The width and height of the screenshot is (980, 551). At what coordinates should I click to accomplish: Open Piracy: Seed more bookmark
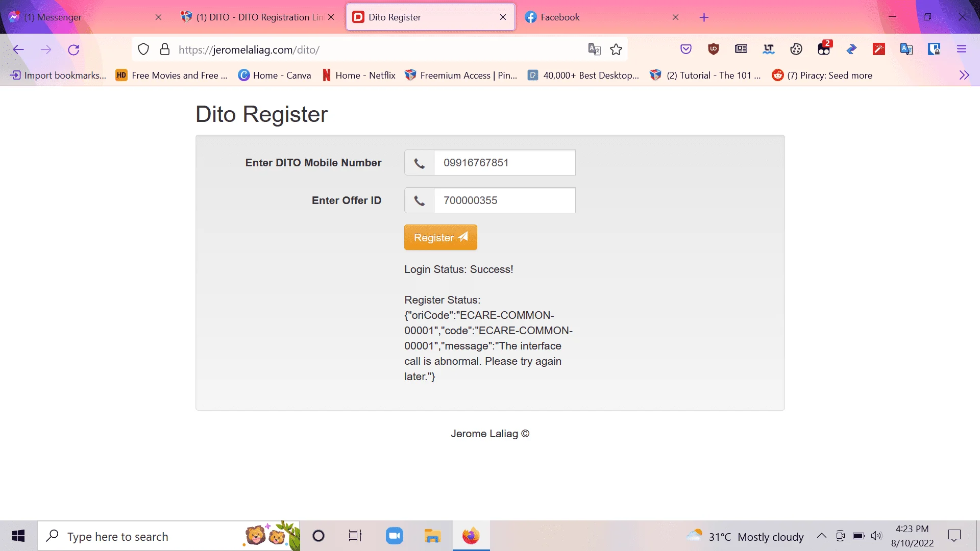(822, 76)
